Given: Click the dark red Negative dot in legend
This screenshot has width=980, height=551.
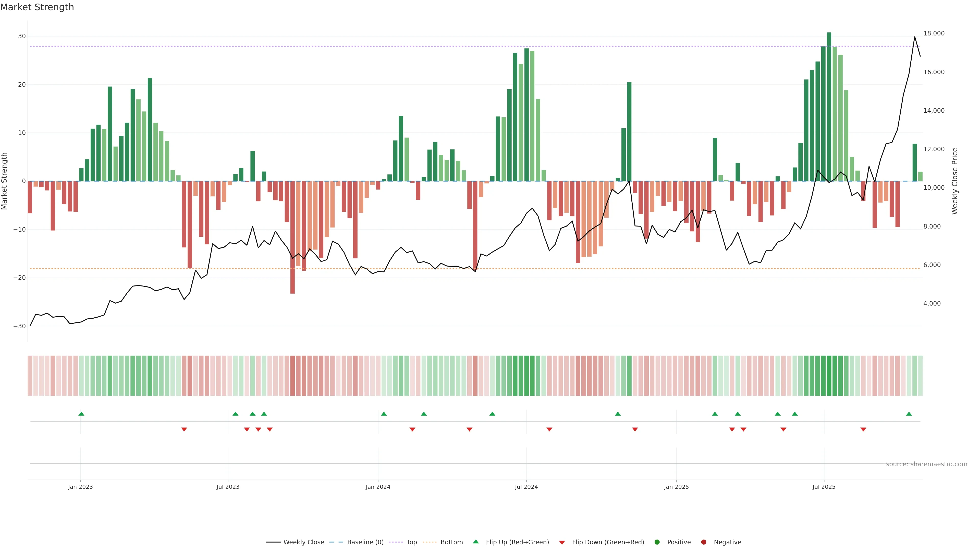Looking at the screenshot, I should coord(703,542).
